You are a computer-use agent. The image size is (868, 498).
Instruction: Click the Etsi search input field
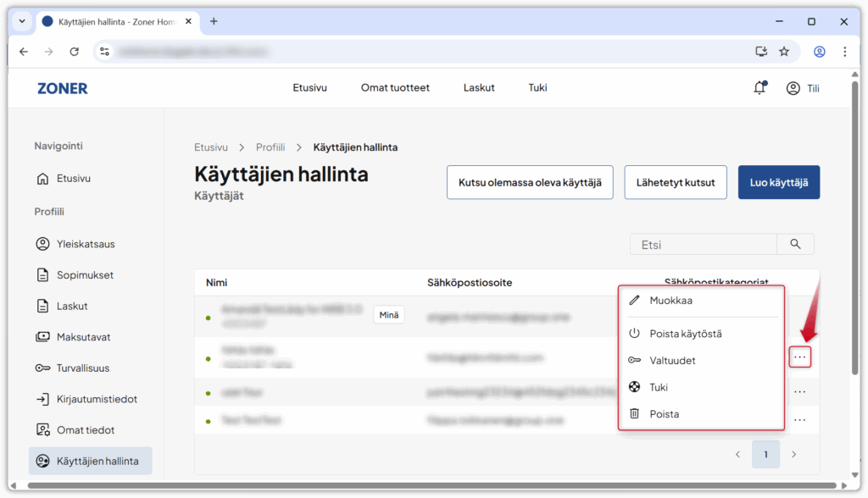pyautogui.click(x=703, y=245)
